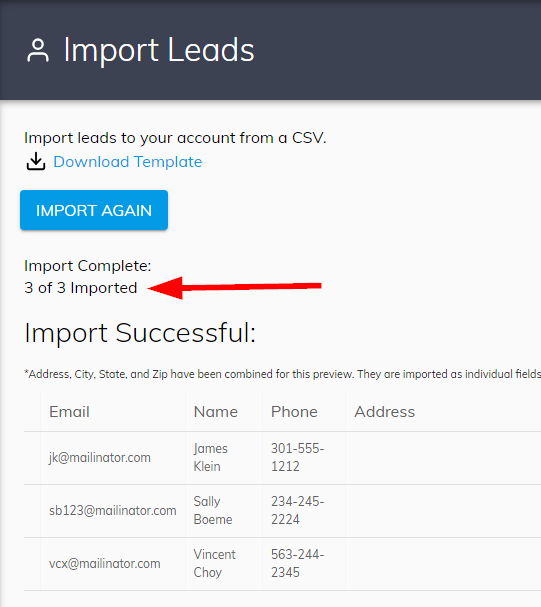Click phone number 234-245-2224
Viewport: 541px width, 607px height.
(x=298, y=511)
